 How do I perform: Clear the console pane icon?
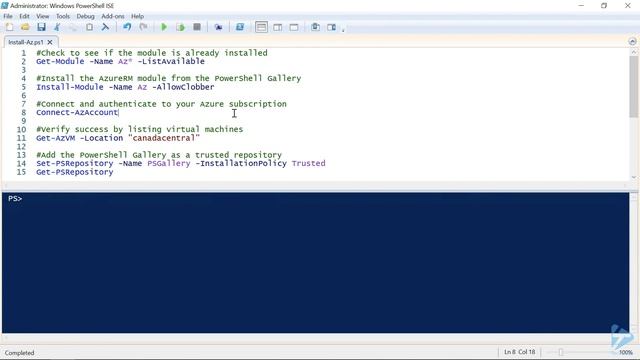pos(105,27)
